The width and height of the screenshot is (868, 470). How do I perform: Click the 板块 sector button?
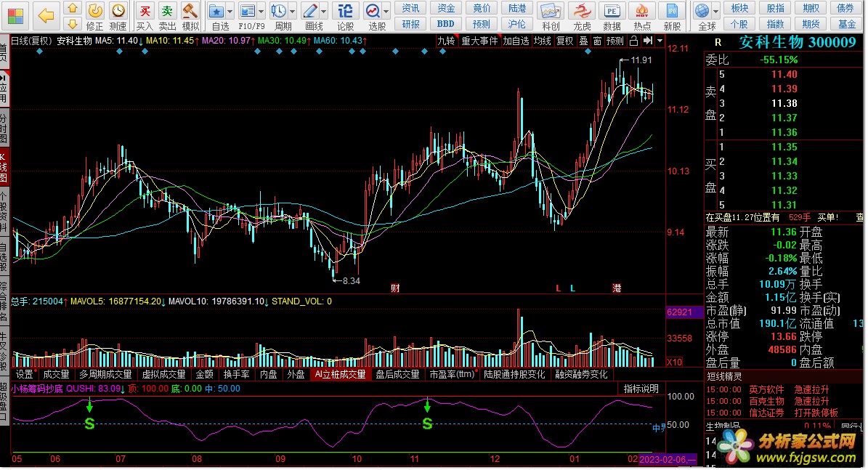coord(739,8)
